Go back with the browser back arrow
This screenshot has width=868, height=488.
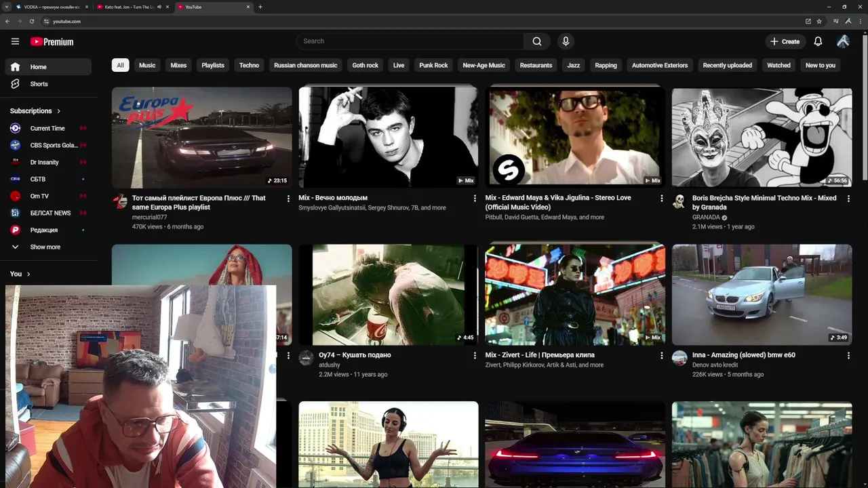click(7, 21)
